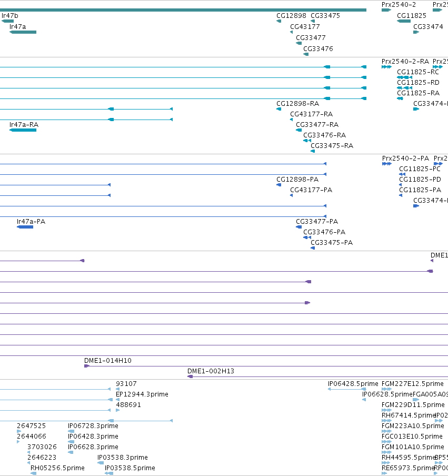Click the Ir47b gene label
This screenshot has height=476, width=448.
[9, 15]
